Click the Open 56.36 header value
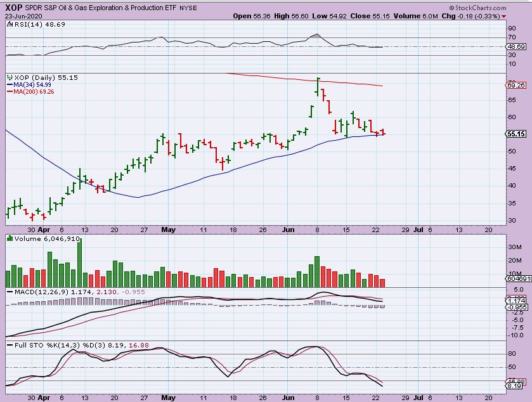The image size is (532, 402). [x=251, y=16]
